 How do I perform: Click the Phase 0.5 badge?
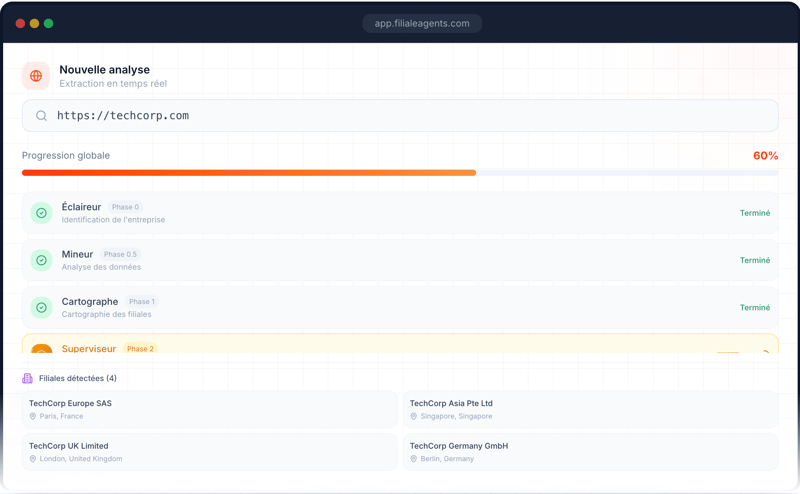point(120,255)
